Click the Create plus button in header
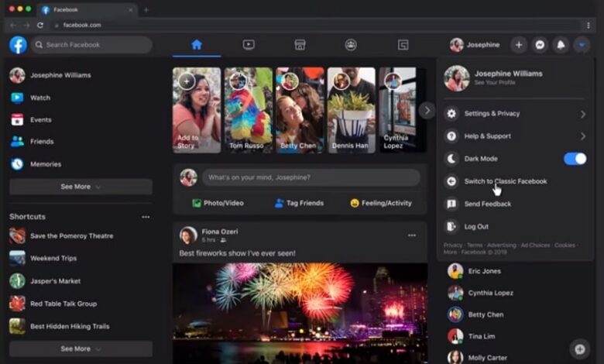 (519, 45)
